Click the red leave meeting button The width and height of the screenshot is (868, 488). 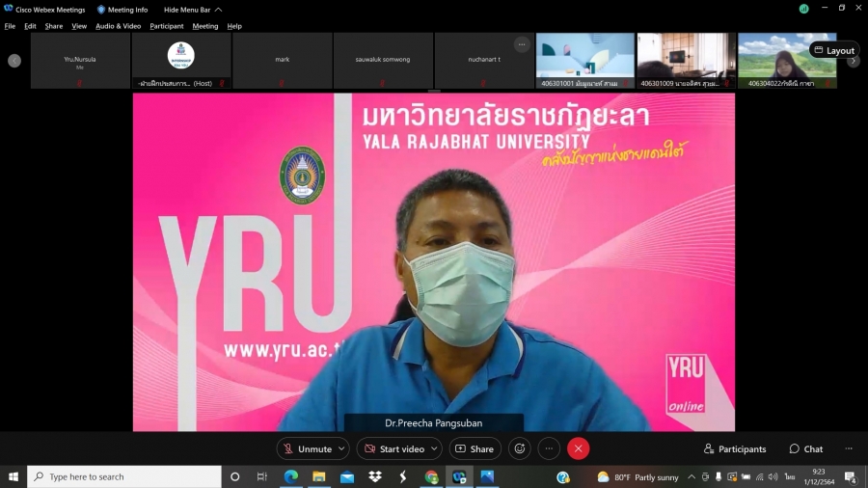coord(578,448)
